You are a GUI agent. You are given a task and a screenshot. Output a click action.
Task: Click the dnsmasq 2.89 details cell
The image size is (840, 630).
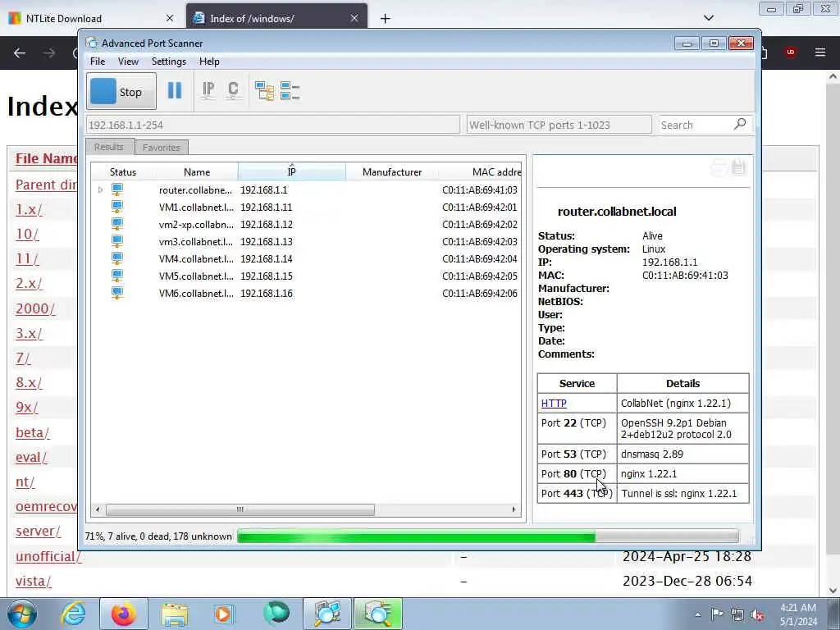click(683, 454)
